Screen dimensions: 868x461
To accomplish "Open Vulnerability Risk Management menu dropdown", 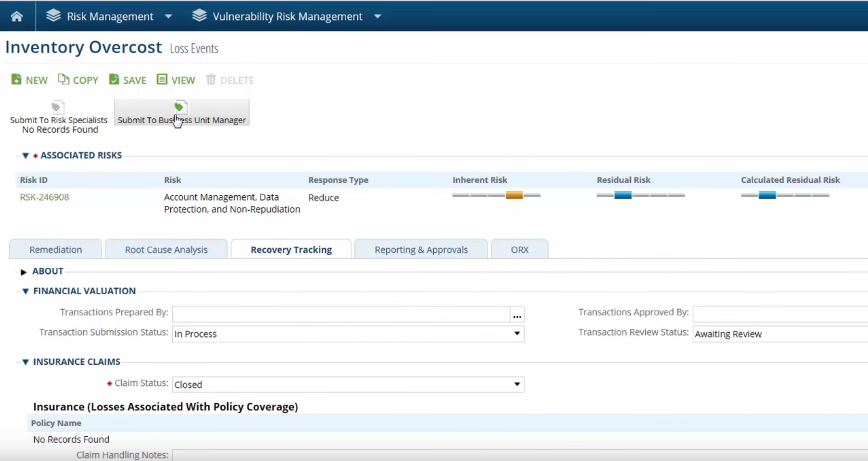I will [378, 16].
